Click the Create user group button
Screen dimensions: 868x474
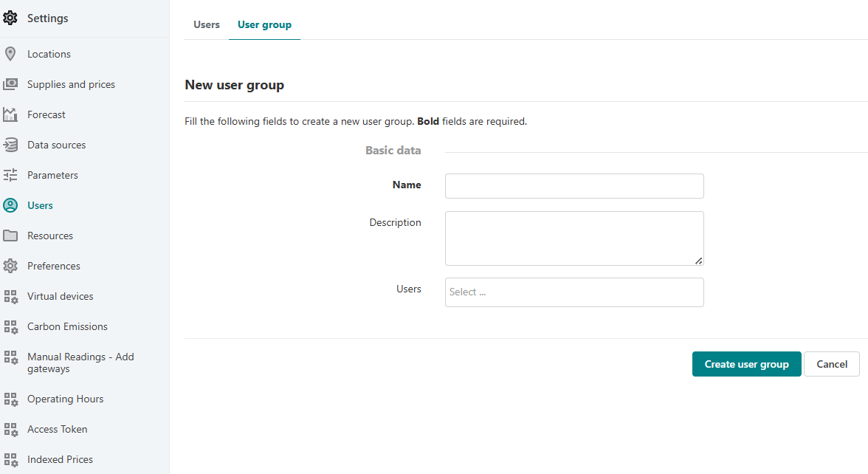[746, 364]
